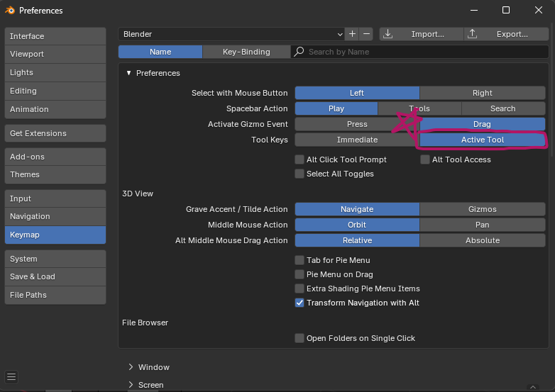Enable Select All Toggles checkbox

click(300, 174)
